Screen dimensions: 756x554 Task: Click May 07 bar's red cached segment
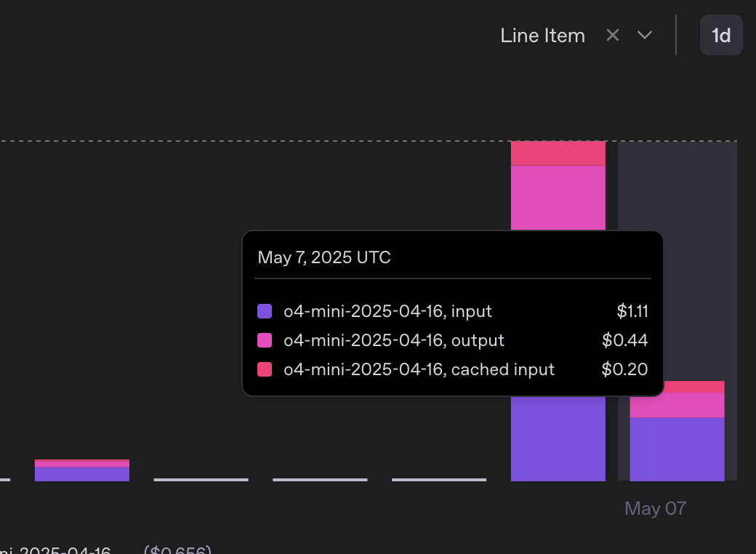pyautogui.click(x=677, y=387)
